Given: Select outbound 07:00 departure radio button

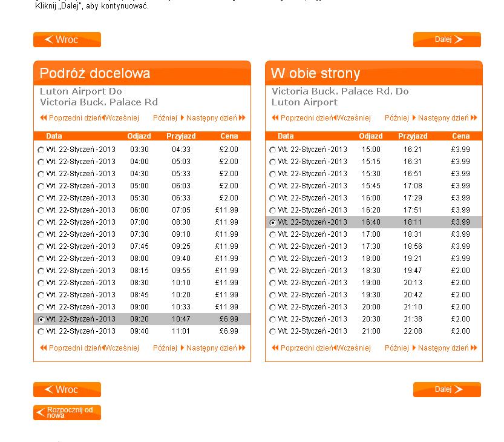Looking at the screenshot, I should tap(41, 223).
